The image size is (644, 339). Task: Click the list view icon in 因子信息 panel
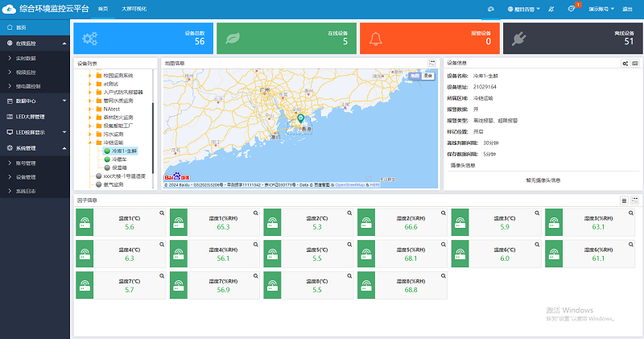coord(624,200)
